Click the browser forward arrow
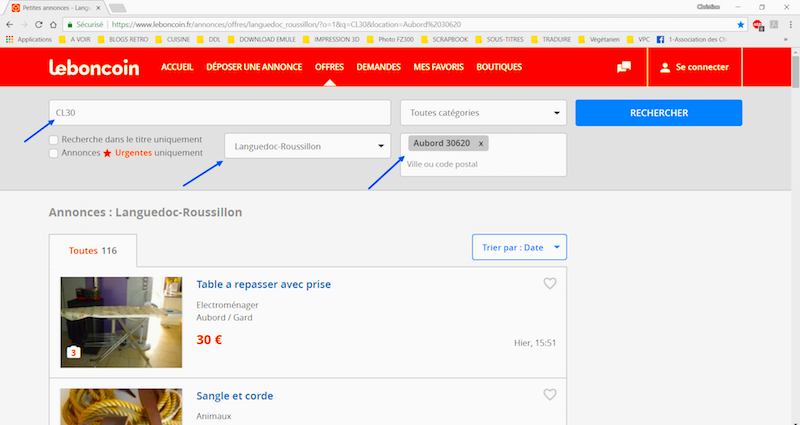 click(24, 24)
